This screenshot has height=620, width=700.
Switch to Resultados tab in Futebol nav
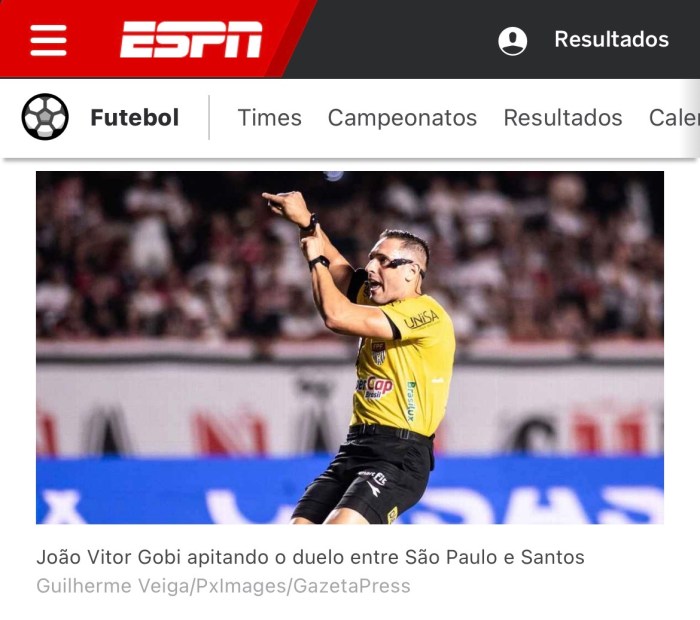click(562, 118)
